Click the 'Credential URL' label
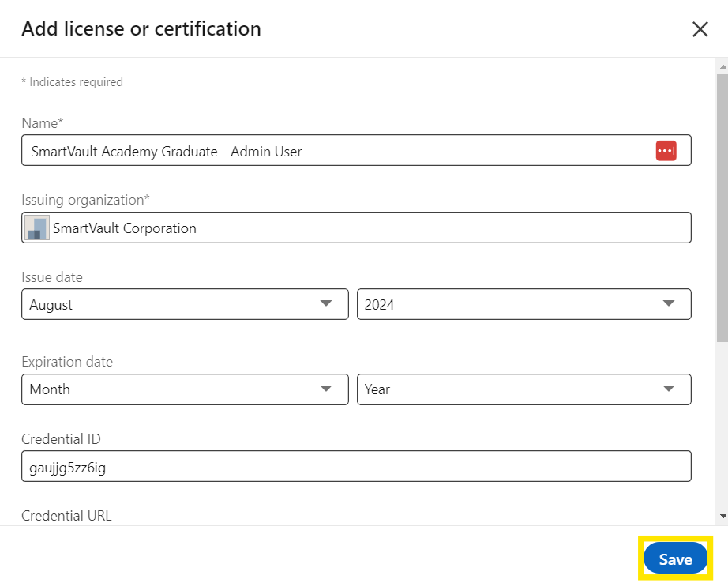728x583 pixels. click(x=66, y=516)
